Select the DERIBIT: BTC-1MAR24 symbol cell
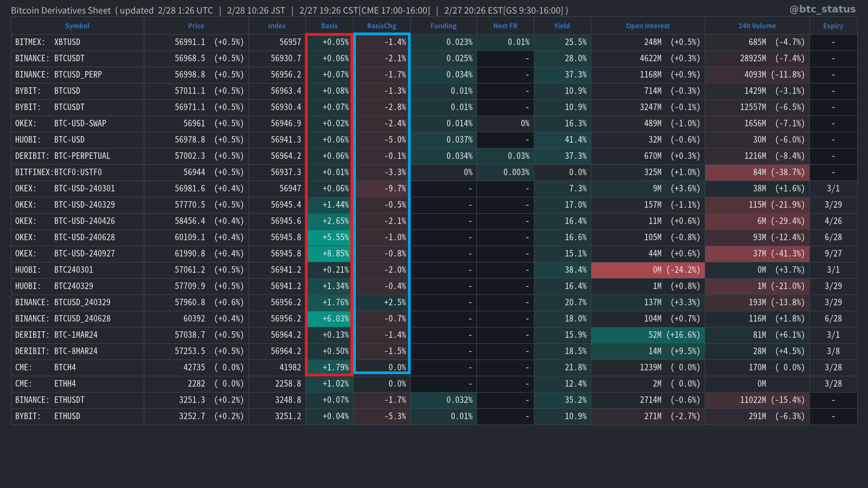 (x=78, y=335)
